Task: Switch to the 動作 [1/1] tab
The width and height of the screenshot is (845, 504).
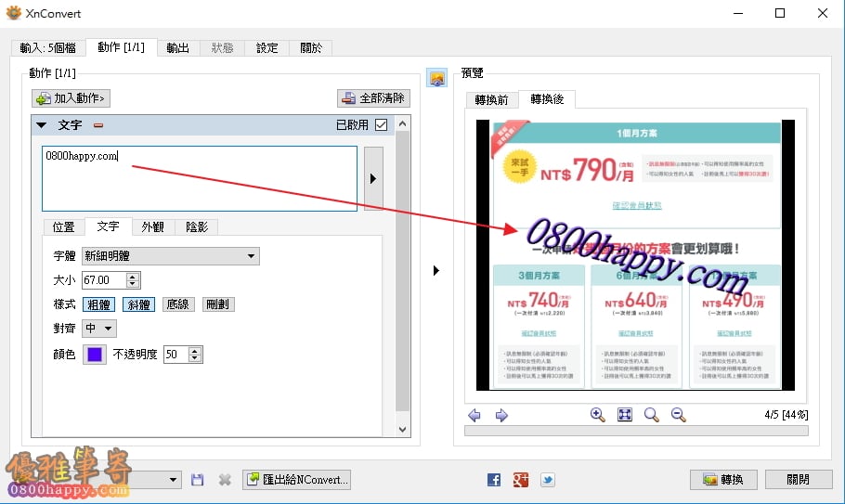Action: click(122, 46)
